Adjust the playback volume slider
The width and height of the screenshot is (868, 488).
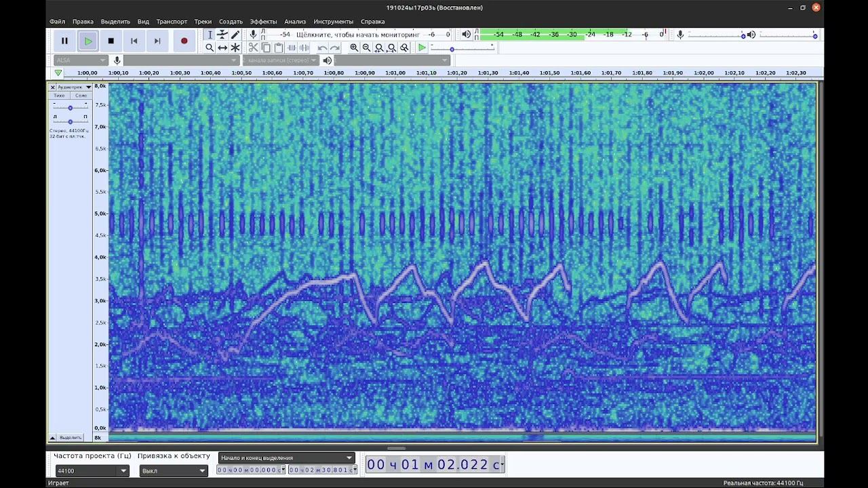(x=787, y=35)
